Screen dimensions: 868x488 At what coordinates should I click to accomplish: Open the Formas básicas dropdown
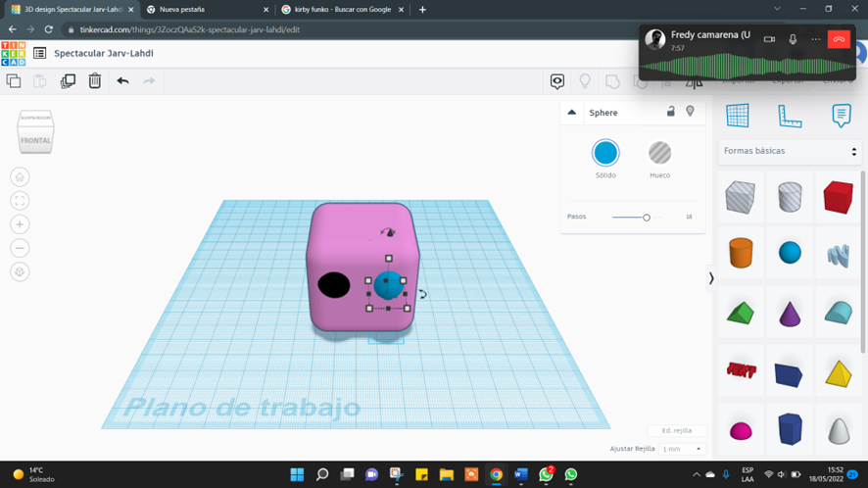click(790, 151)
